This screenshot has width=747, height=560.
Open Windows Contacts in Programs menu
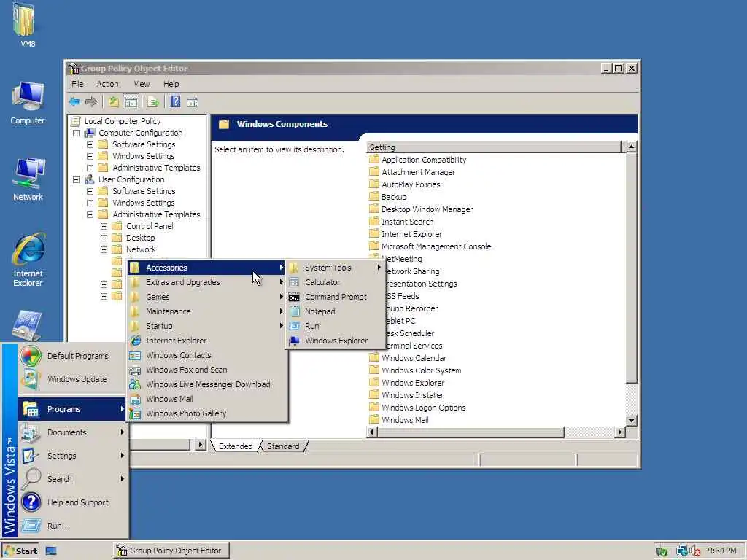(x=207, y=356)
